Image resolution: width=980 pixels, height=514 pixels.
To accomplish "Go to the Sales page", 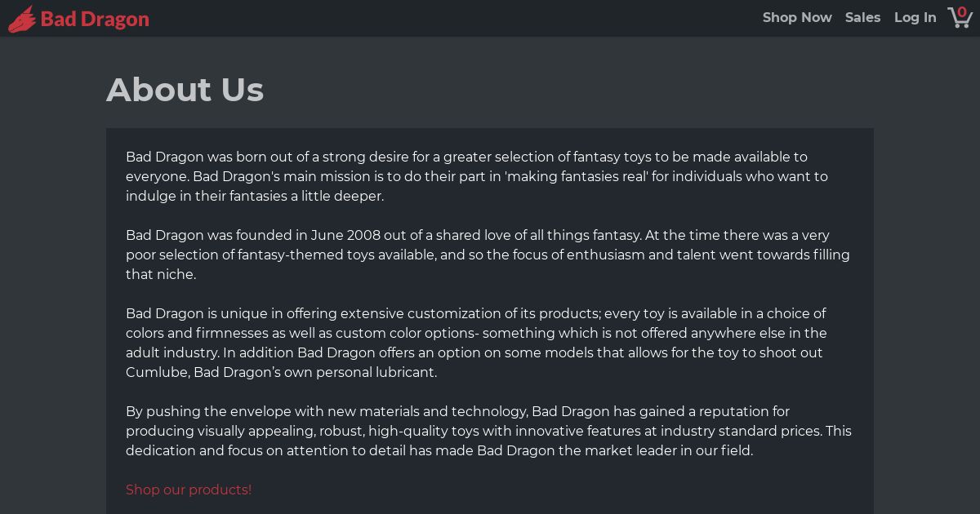I will 862,17.
